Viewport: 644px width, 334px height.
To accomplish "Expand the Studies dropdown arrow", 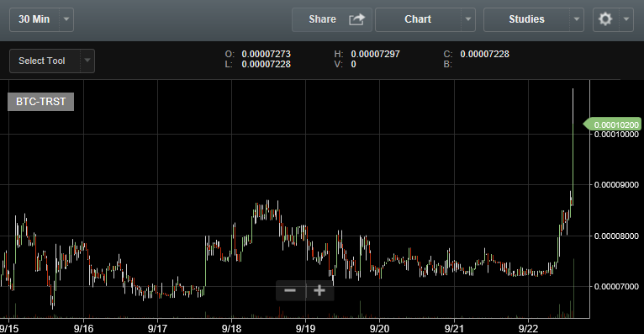I will 576,19.
